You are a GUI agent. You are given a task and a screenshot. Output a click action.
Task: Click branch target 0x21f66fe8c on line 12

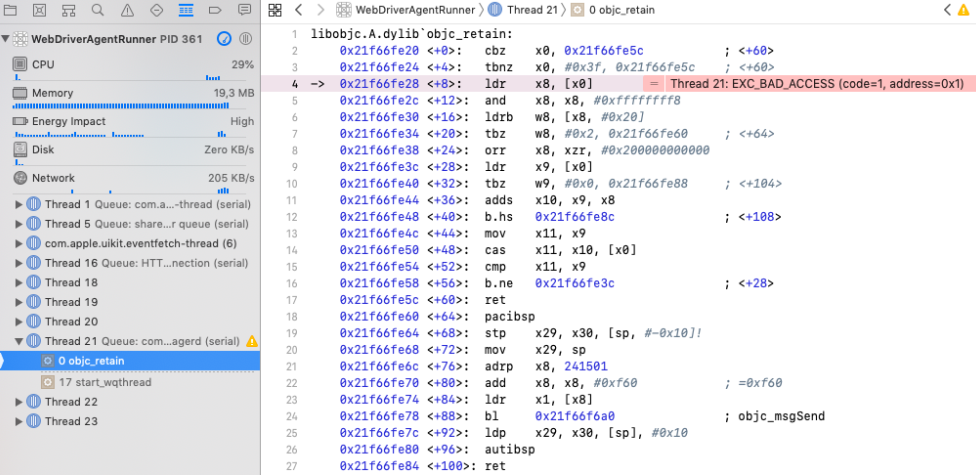[x=575, y=217]
